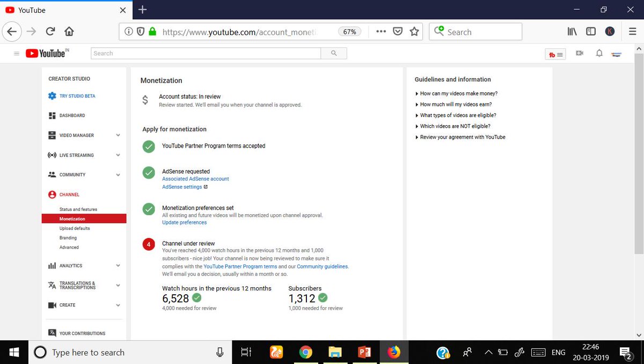This screenshot has height=364, width=644.
Task: Expand 'How much will my videos earn?'
Action: pyautogui.click(x=453, y=104)
